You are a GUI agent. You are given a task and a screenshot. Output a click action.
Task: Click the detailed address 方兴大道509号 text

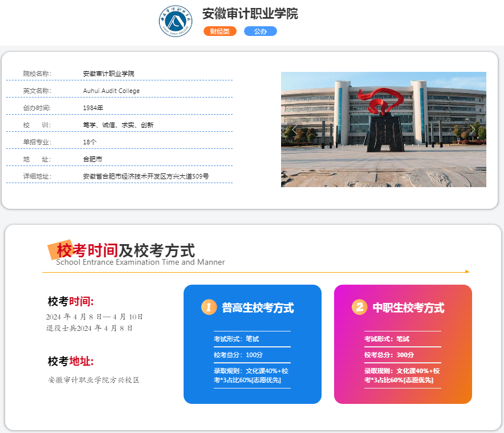tap(146, 176)
